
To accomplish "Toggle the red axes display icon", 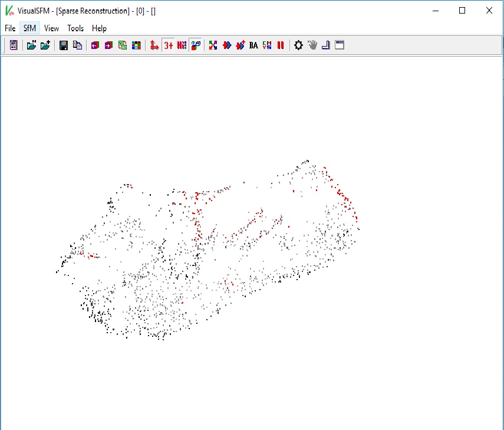I will coord(154,45).
